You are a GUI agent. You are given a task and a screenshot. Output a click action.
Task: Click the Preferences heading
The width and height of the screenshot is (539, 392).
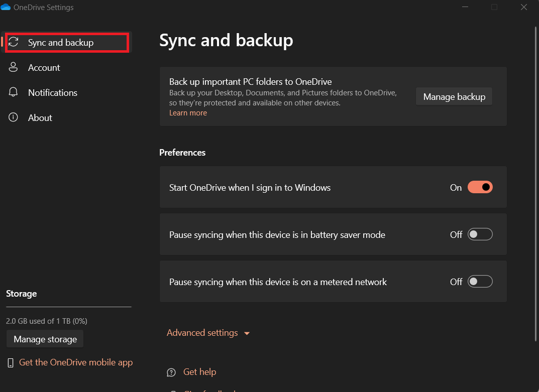tap(182, 153)
